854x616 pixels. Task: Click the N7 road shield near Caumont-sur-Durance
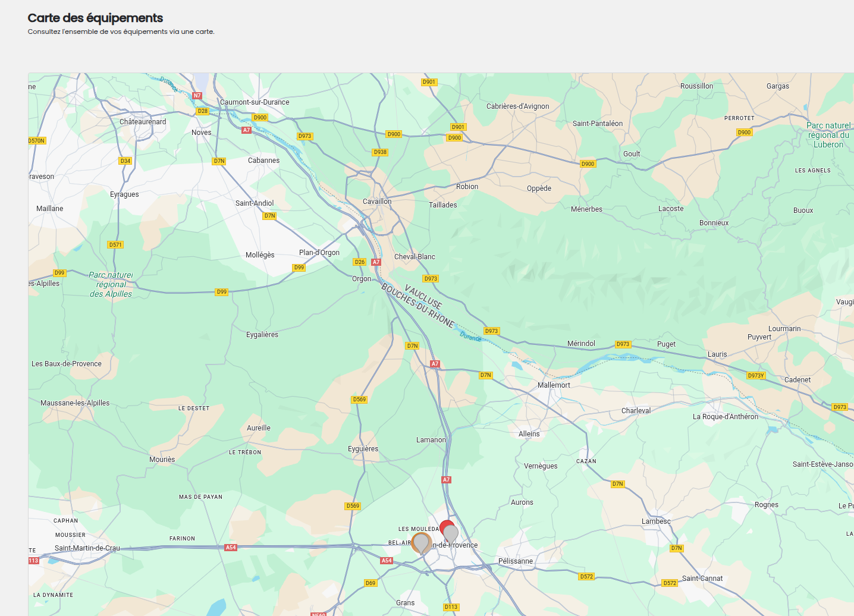[197, 96]
